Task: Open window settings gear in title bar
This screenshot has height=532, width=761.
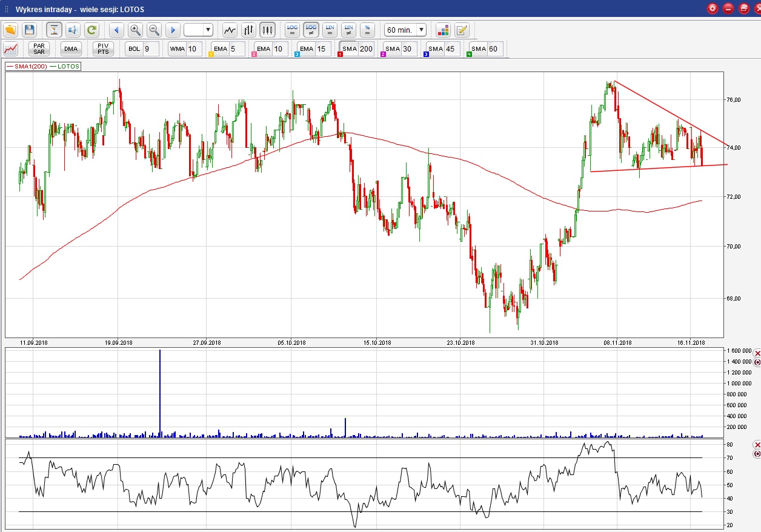Action: (712, 8)
